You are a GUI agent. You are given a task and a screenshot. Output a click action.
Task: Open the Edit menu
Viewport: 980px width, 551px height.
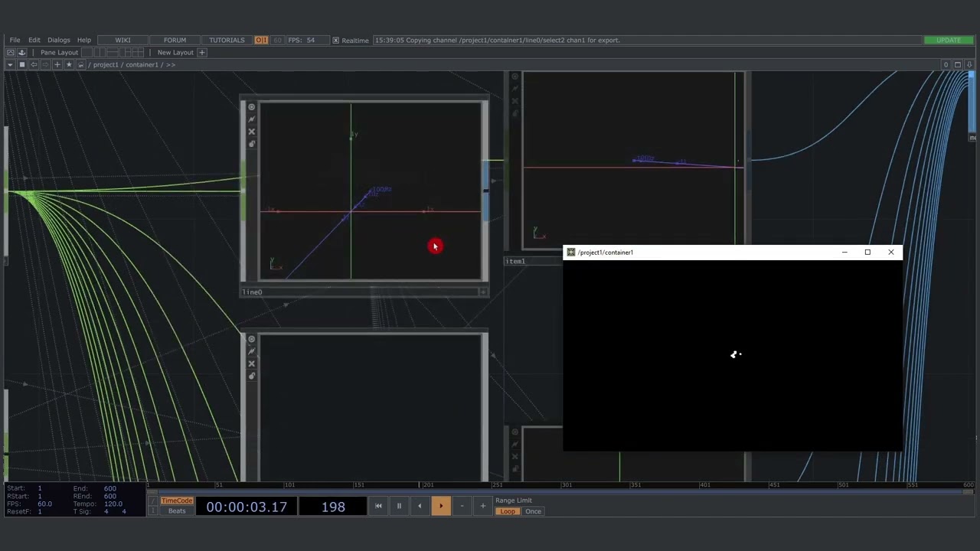(x=34, y=40)
